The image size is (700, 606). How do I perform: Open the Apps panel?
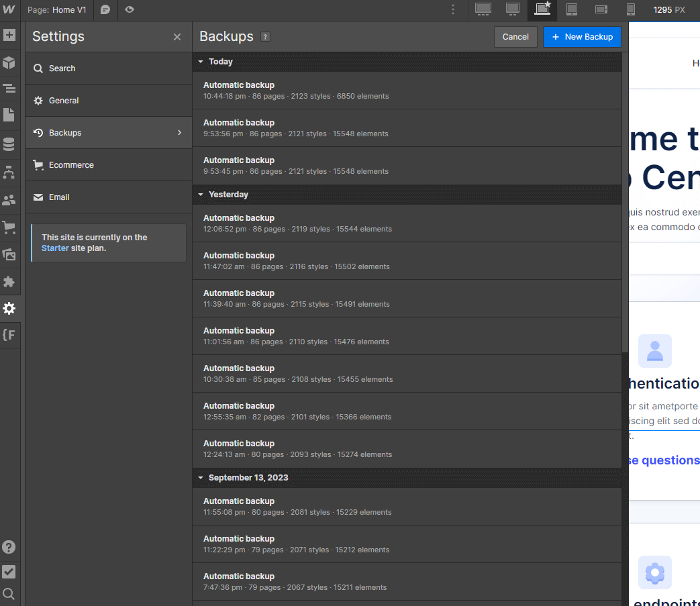point(9,281)
